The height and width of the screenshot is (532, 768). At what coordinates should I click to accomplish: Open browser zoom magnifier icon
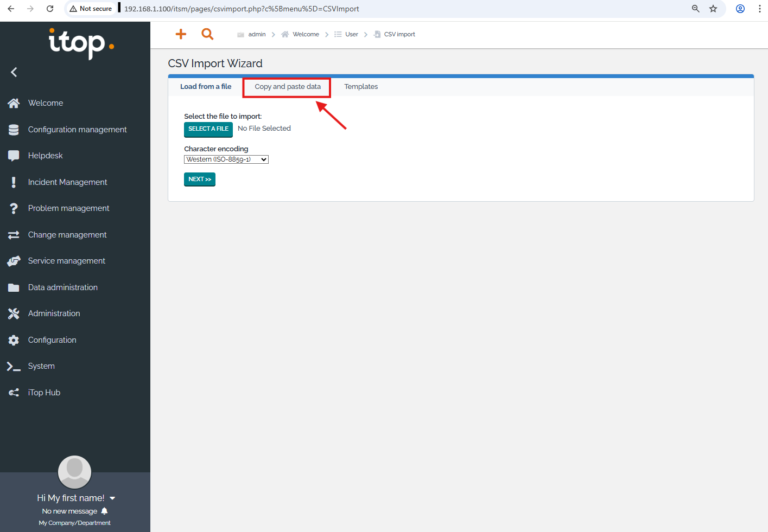coord(696,9)
